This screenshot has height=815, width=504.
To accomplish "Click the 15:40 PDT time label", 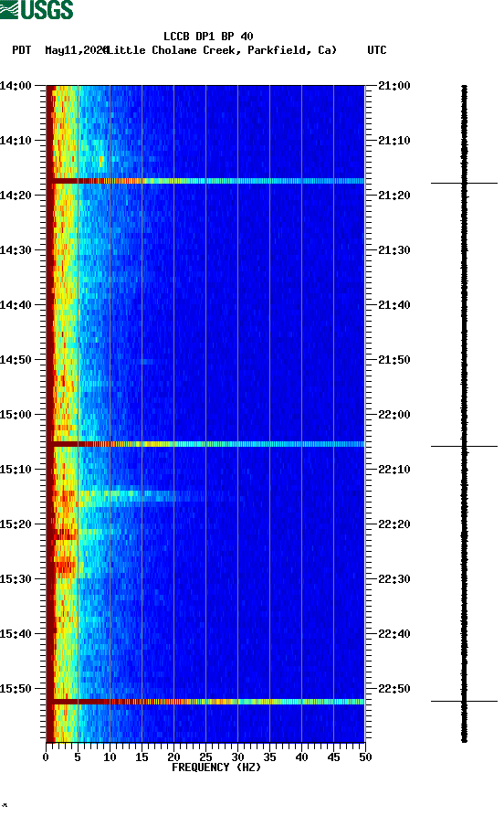I will [16, 633].
